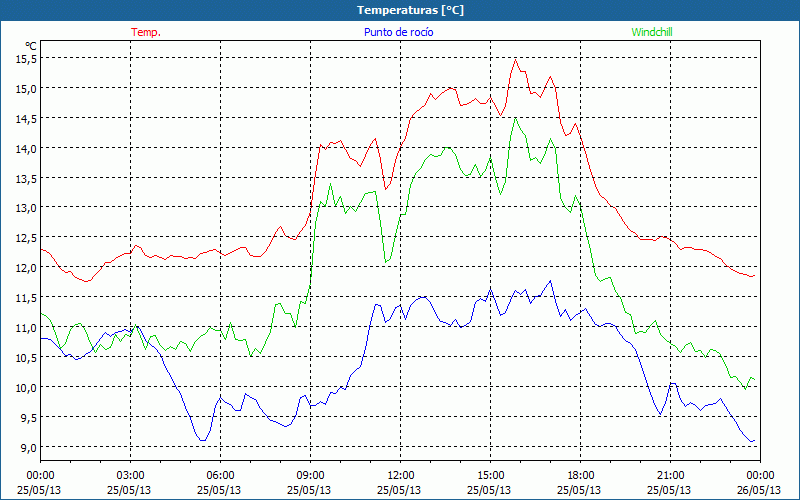Viewport: 800px width, 500px height.
Task: Click the 15:00 time axis label
Action: 490,476
